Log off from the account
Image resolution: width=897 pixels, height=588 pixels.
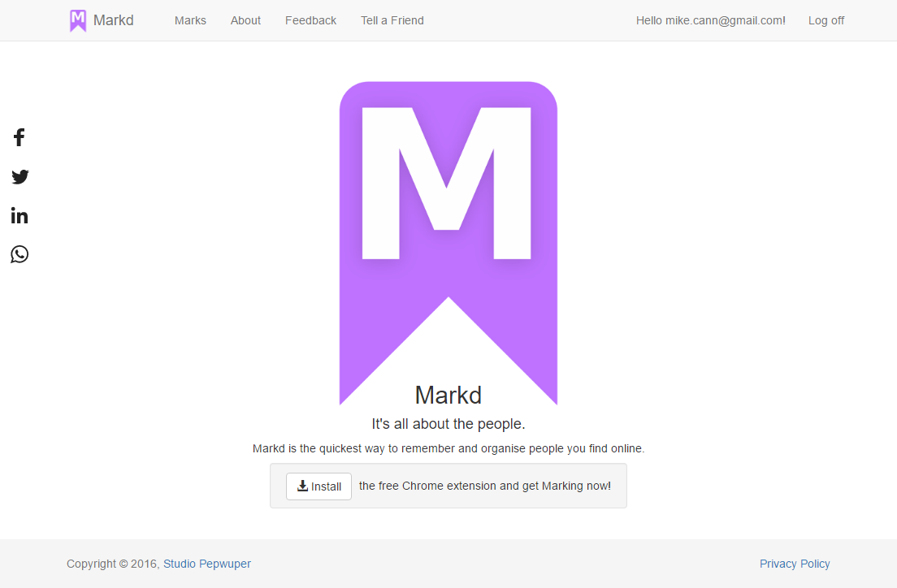[825, 20]
